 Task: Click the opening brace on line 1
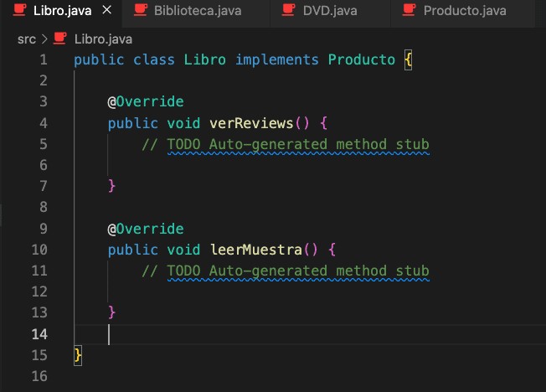(408, 60)
